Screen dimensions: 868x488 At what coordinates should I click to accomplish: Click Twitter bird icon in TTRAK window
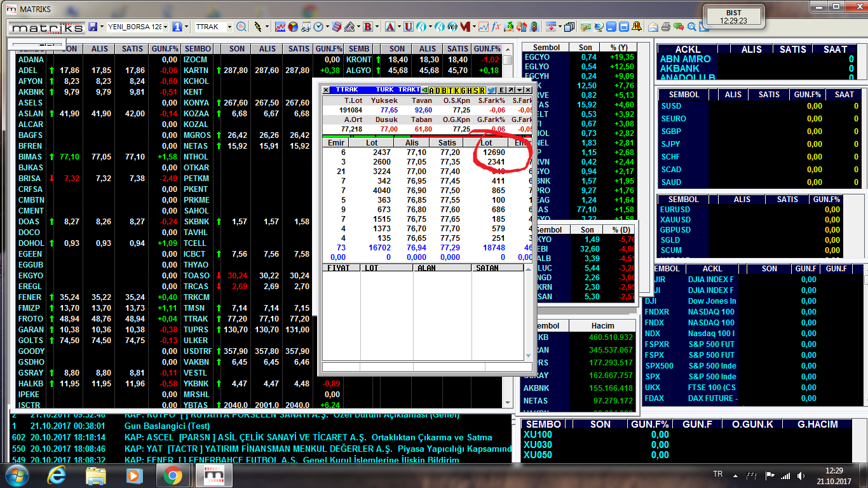click(492, 90)
